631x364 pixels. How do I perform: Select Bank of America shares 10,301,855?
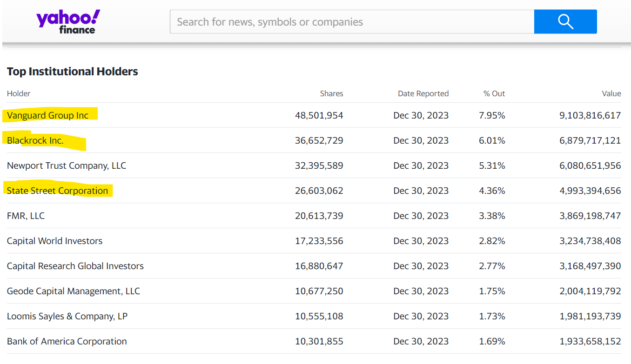click(x=319, y=341)
